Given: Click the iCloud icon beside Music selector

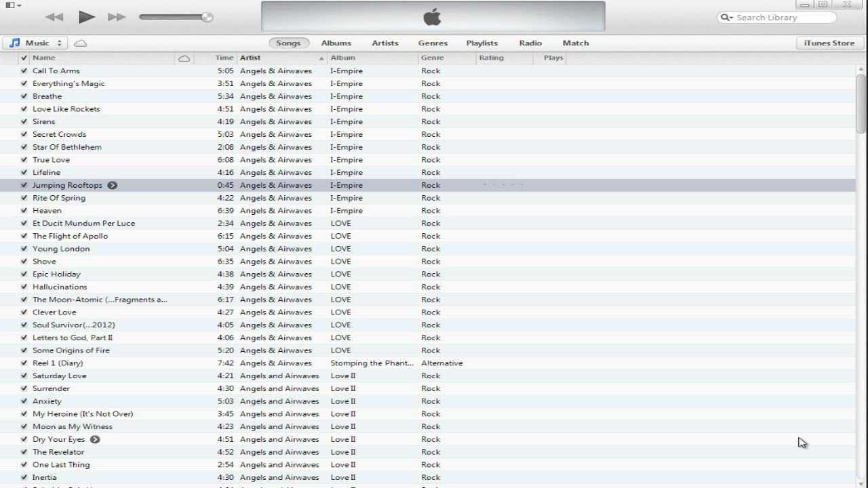Looking at the screenshot, I should [x=80, y=43].
